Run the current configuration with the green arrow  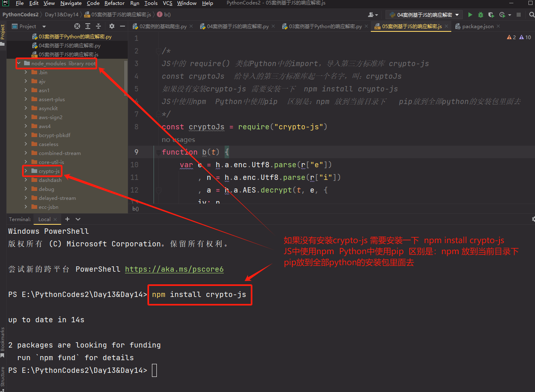(x=470, y=15)
